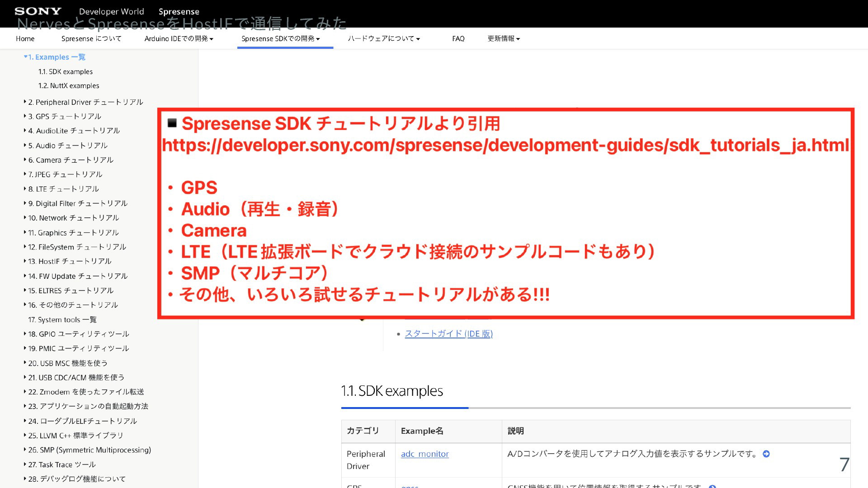Open the ハードウェアについて dropdown menu
This screenshot has height=488, width=868.
(x=384, y=38)
